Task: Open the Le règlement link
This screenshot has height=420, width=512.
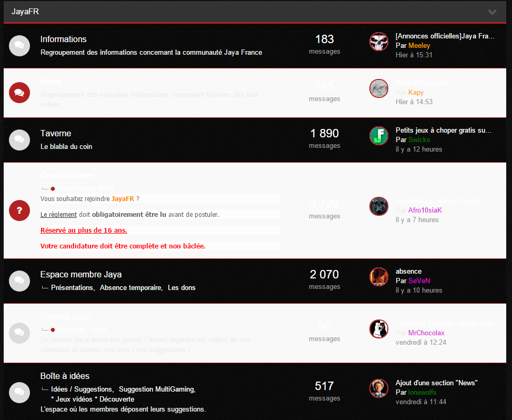Action: tap(58, 215)
